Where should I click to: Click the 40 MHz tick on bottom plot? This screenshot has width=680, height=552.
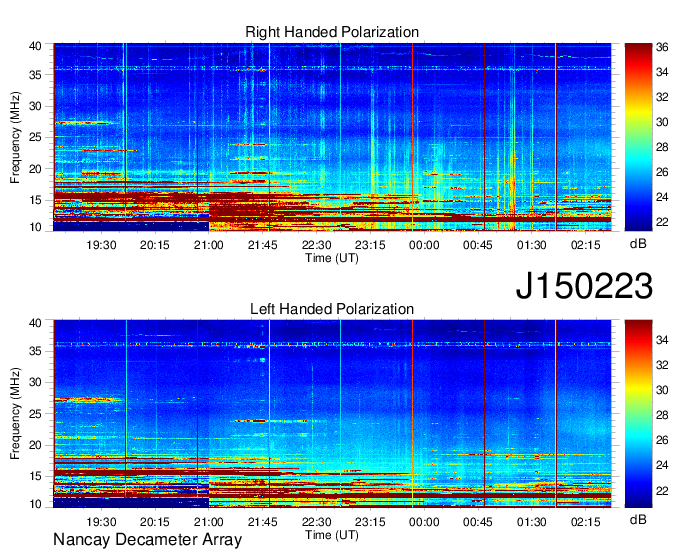tap(35, 323)
